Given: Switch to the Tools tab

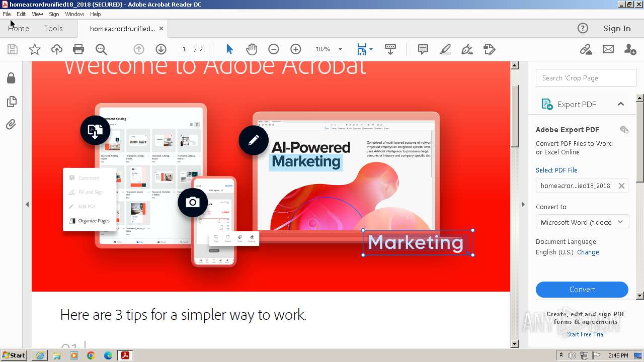Looking at the screenshot, I should [x=53, y=28].
